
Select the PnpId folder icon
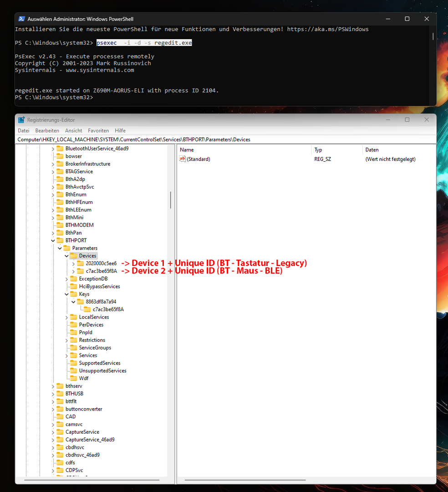73,332
